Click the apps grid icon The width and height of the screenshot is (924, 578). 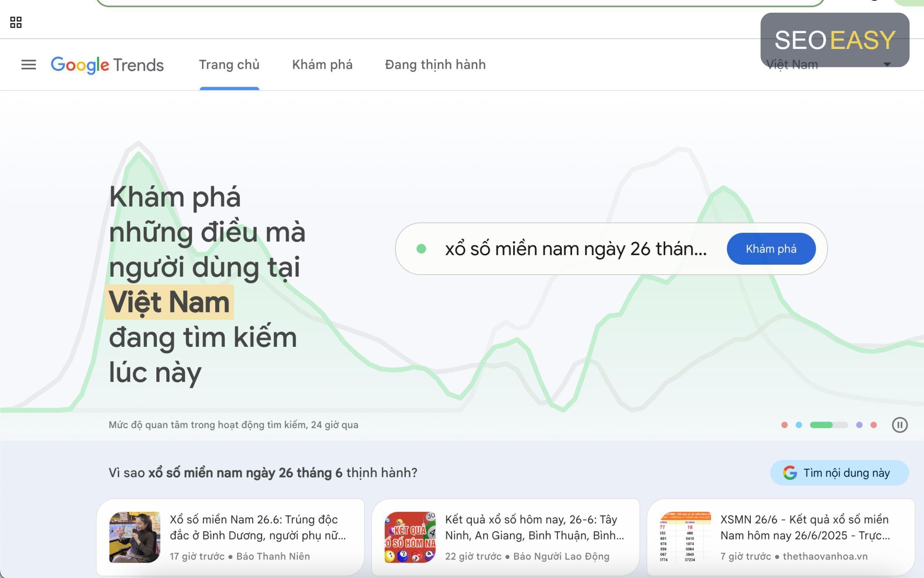tap(16, 22)
